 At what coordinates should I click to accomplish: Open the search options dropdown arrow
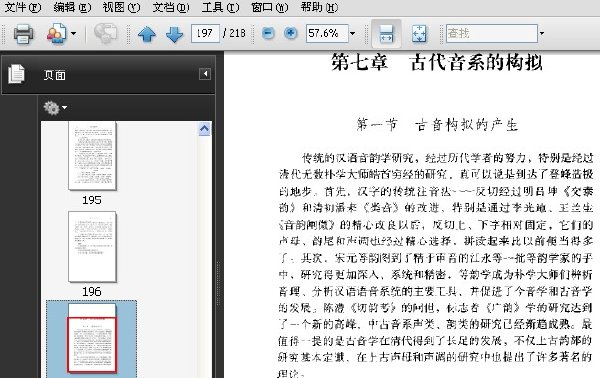click(541, 33)
